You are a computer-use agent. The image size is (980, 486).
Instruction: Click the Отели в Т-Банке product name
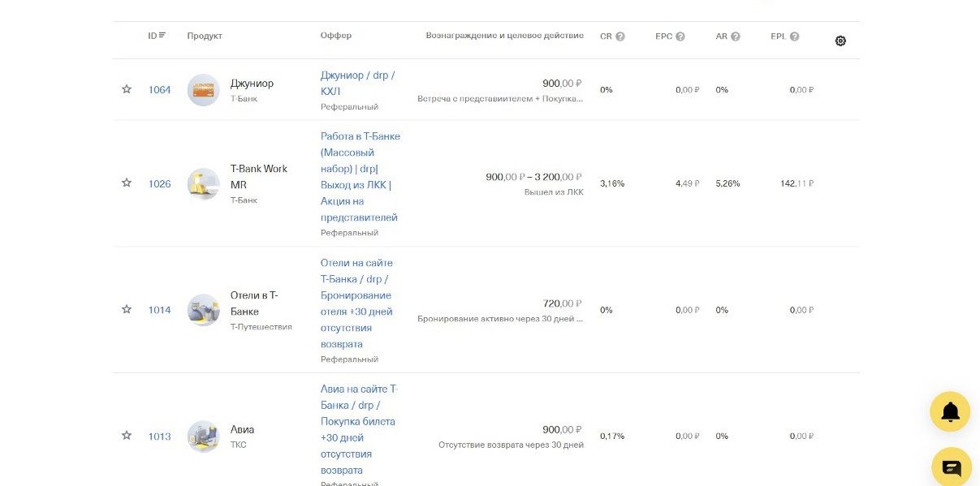click(x=254, y=303)
